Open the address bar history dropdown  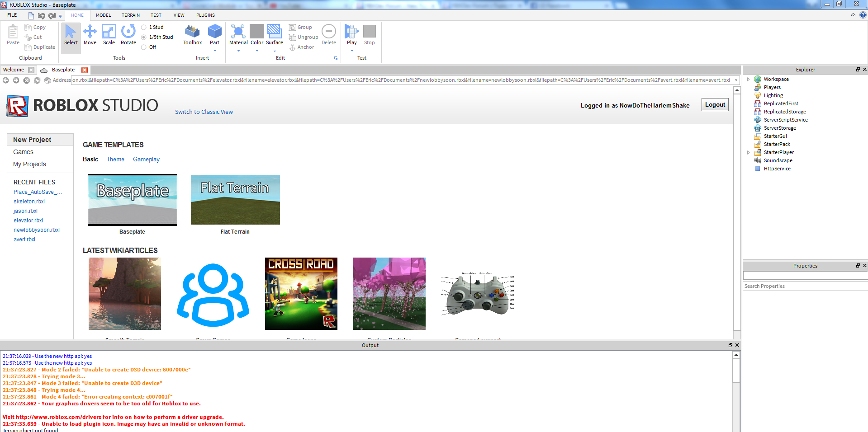(x=736, y=80)
